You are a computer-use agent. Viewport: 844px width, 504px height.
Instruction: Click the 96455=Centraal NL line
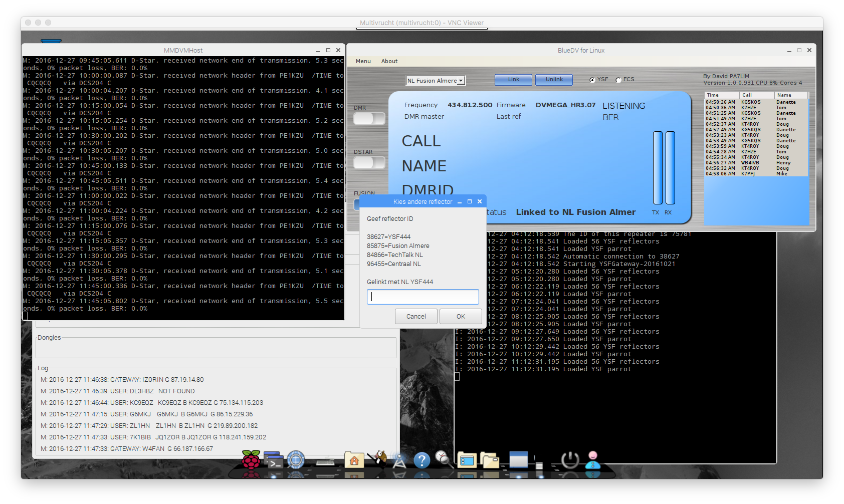(x=394, y=264)
